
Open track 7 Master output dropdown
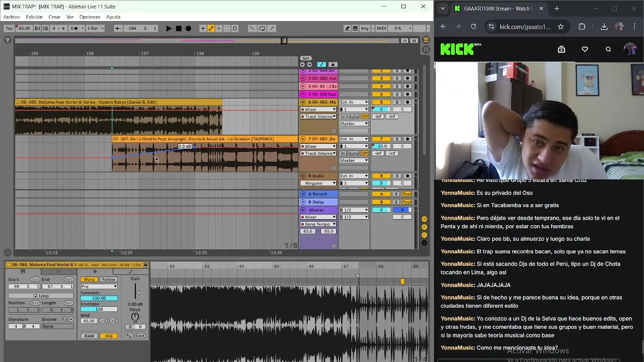[354, 160]
